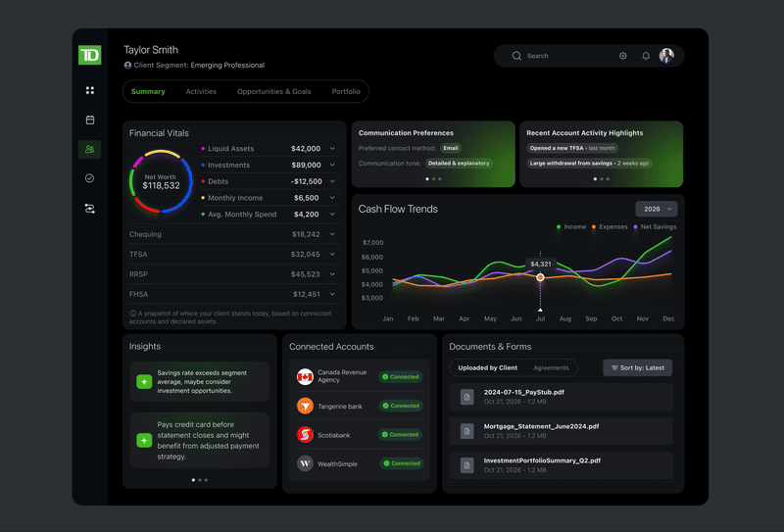The height and width of the screenshot is (532, 784).
Task: Select the clients people icon in sidebar
Action: pyautogui.click(x=90, y=149)
